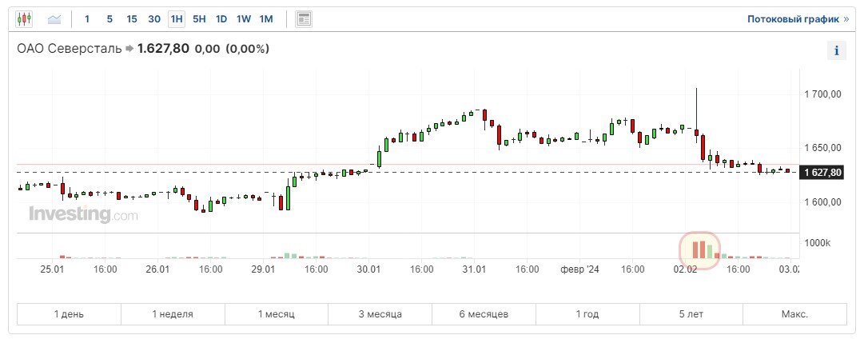Click the 29.01 date label
The width and height of the screenshot is (868, 343).
[263, 269]
